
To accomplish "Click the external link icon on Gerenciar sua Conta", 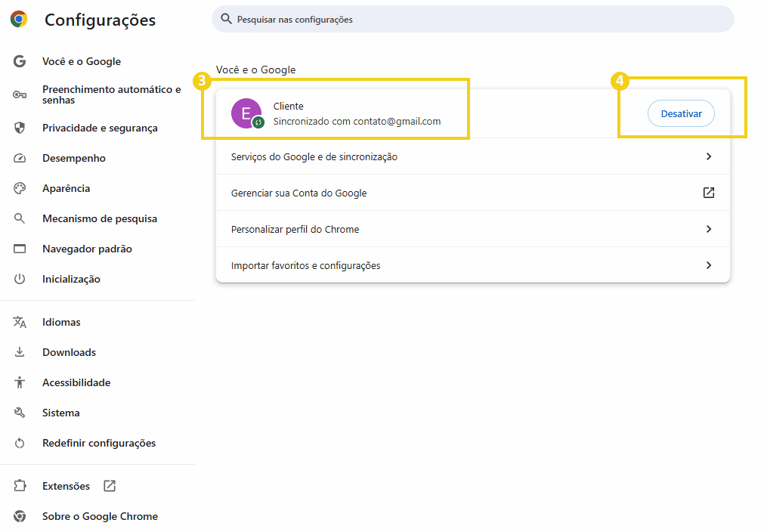I will [x=709, y=193].
